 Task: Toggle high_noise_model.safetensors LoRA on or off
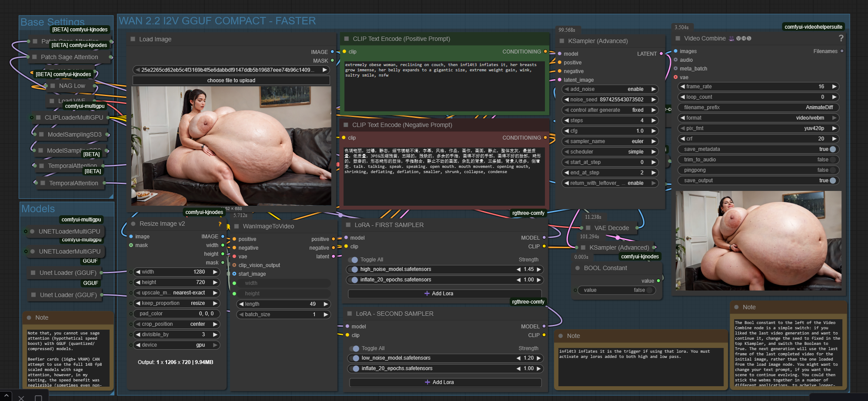[354, 269]
